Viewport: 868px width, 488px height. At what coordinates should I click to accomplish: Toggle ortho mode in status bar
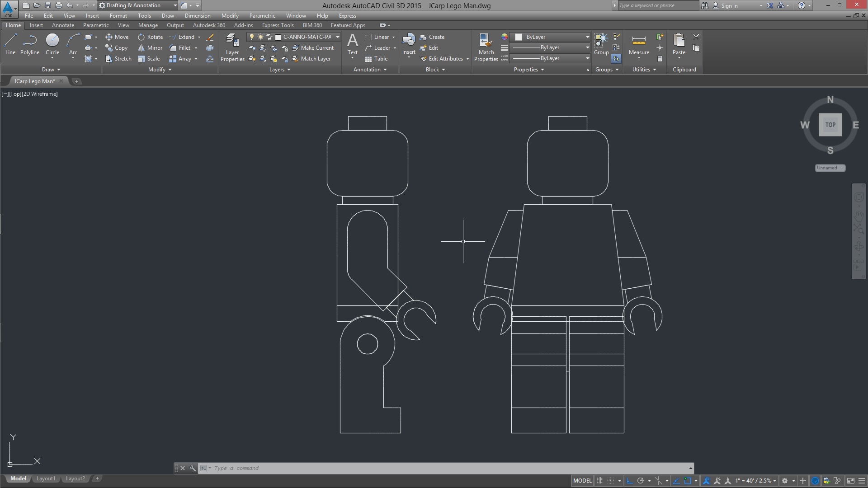point(629,481)
